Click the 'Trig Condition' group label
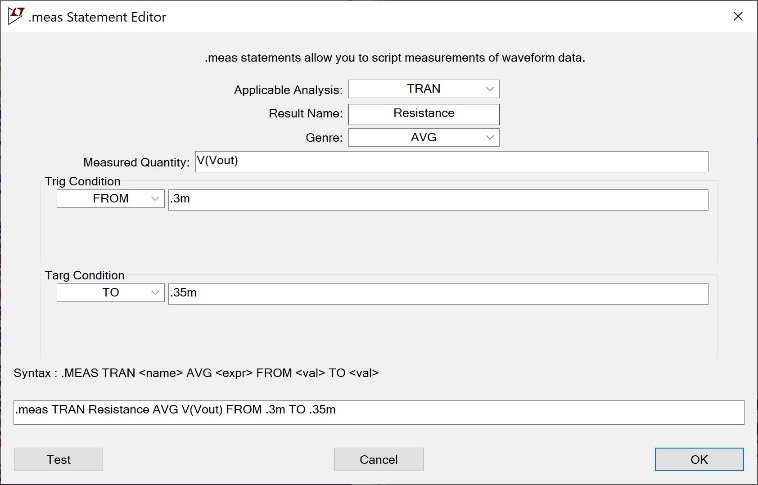The width and height of the screenshot is (758, 485). tap(83, 181)
